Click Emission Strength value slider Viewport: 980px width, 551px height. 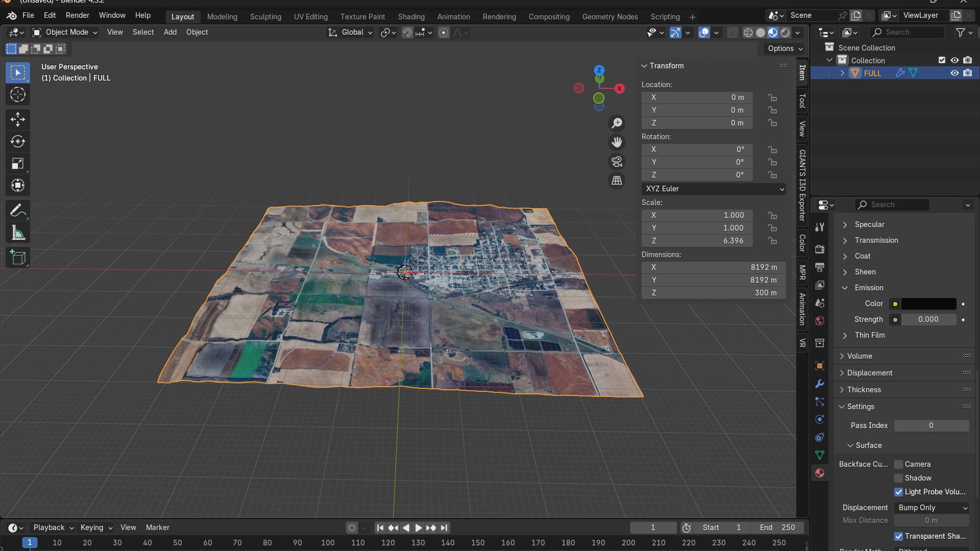[x=928, y=319]
